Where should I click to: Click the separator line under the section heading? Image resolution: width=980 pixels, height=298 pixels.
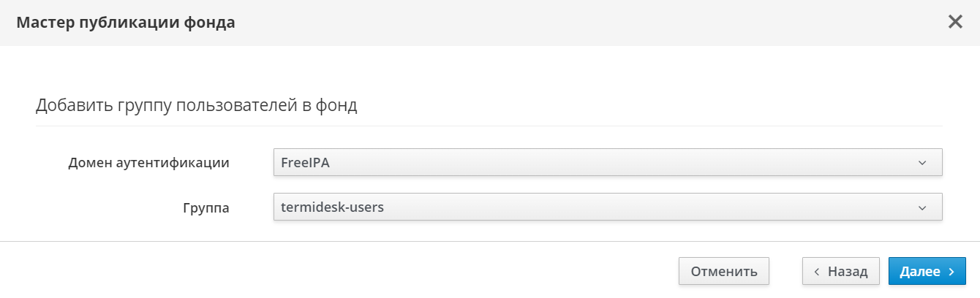[x=489, y=126]
